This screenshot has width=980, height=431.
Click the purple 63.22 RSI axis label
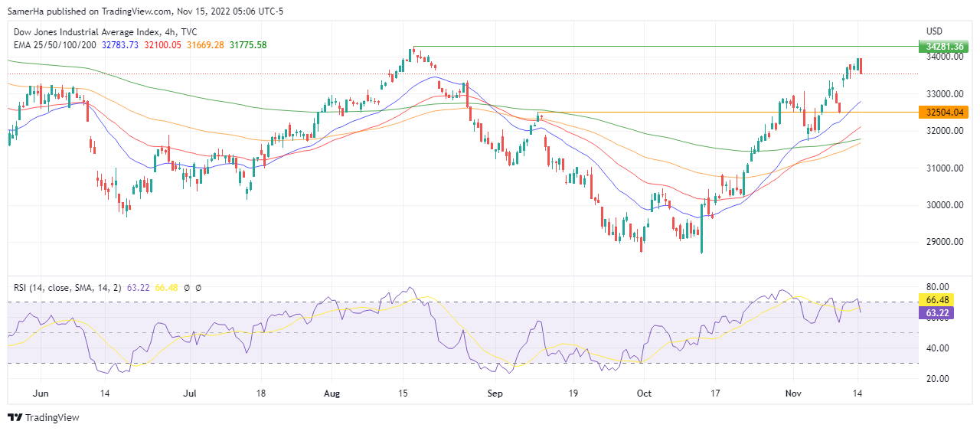938,312
